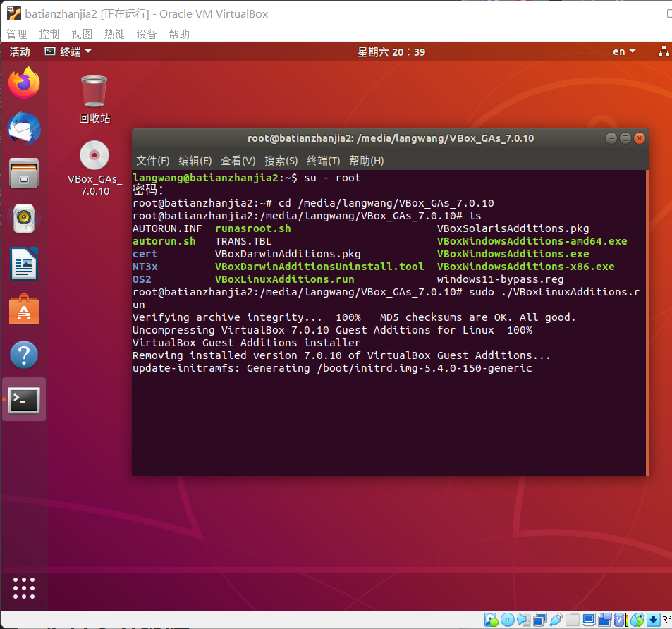672x629 pixels.
Task: Click the virtualization CPU chip status icon
Action: tap(621, 620)
